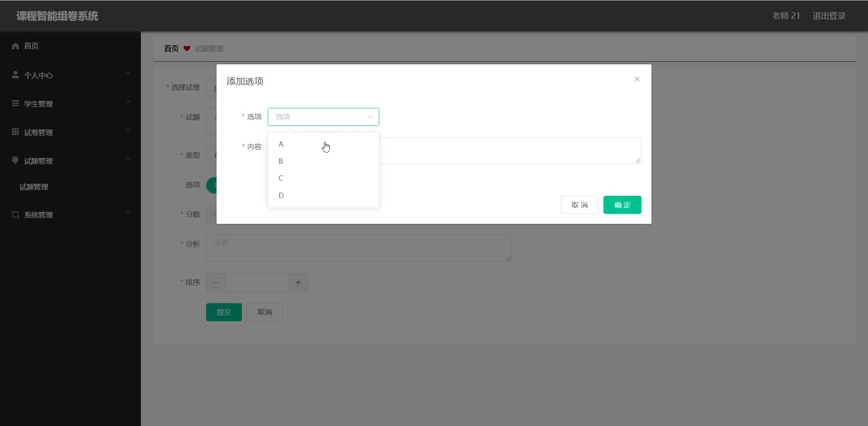Screen dimensions: 868x426
Task: Click 退出登录 to log out
Action: pos(829,16)
